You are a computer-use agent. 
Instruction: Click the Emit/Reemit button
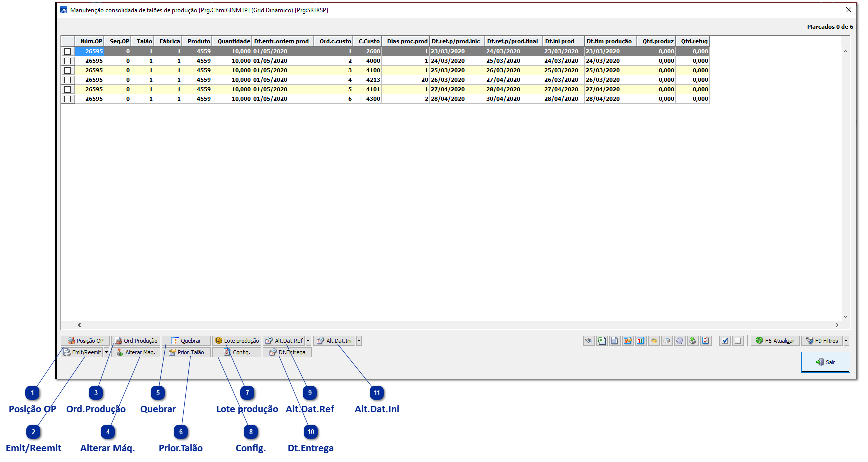point(82,352)
